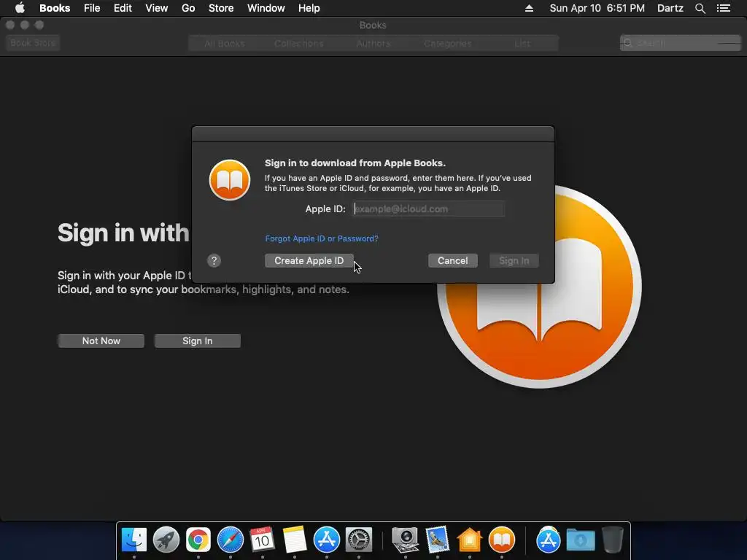The height and width of the screenshot is (560, 747).
Task: Choose Not Now on welcome screen
Action: pos(101,341)
